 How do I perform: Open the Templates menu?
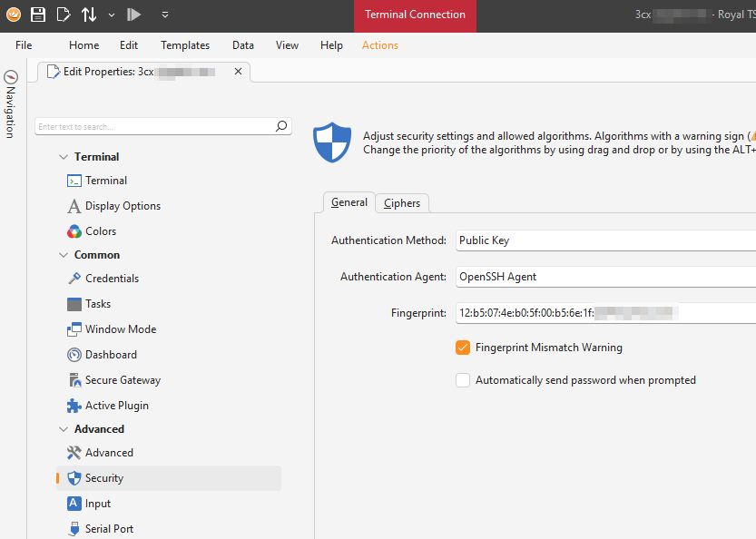pos(185,45)
